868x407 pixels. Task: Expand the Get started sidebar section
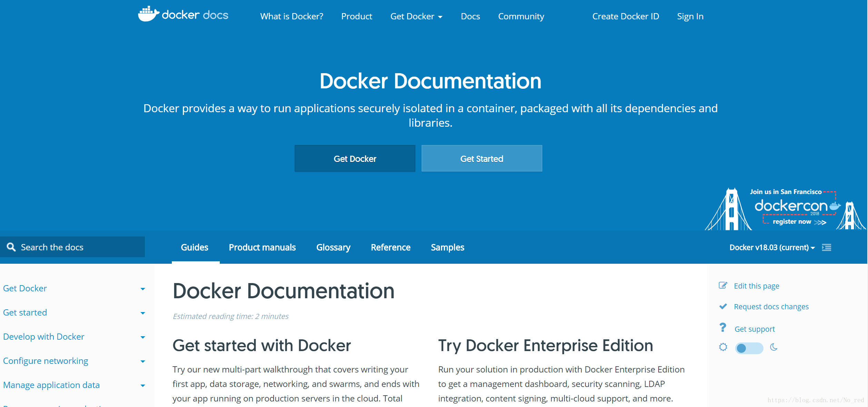pos(143,313)
